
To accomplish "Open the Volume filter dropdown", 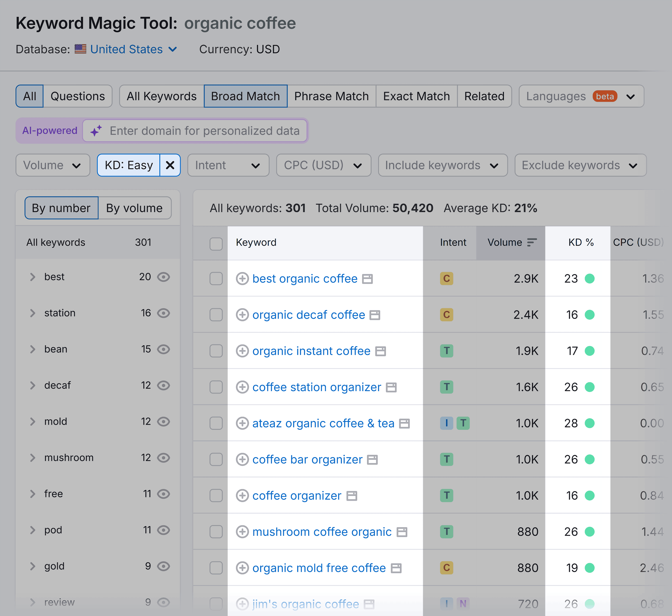I will pos(53,165).
